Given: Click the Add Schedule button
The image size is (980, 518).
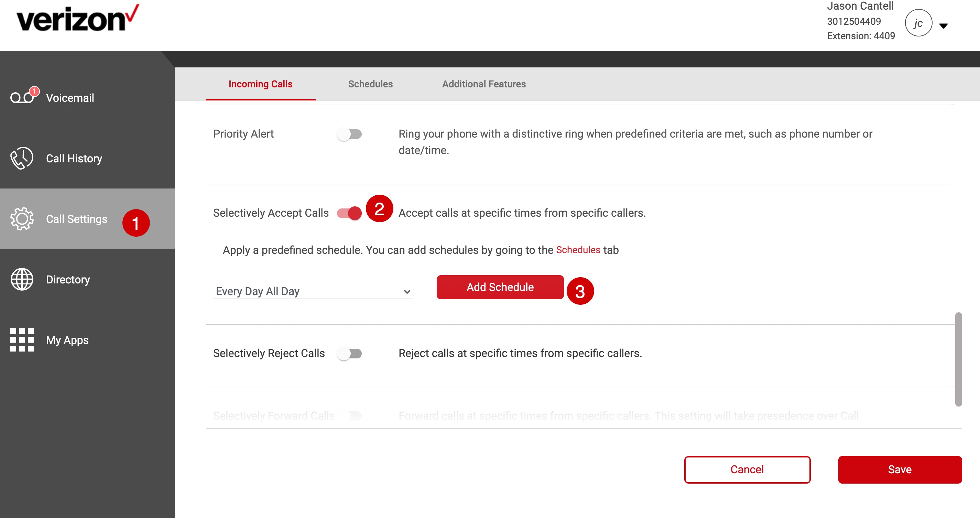Looking at the screenshot, I should tap(500, 287).
